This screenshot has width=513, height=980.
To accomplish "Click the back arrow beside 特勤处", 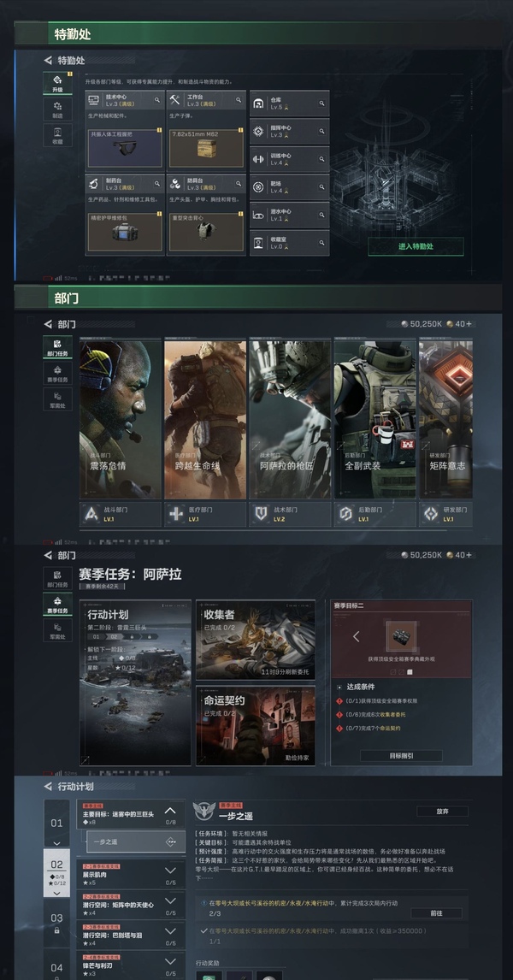I will tap(48, 61).
